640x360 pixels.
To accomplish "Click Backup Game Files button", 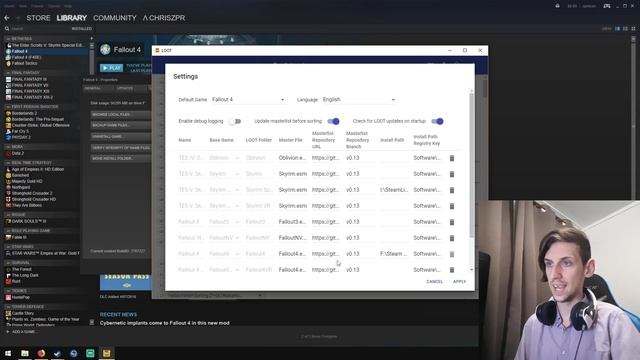I will click(x=121, y=125).
